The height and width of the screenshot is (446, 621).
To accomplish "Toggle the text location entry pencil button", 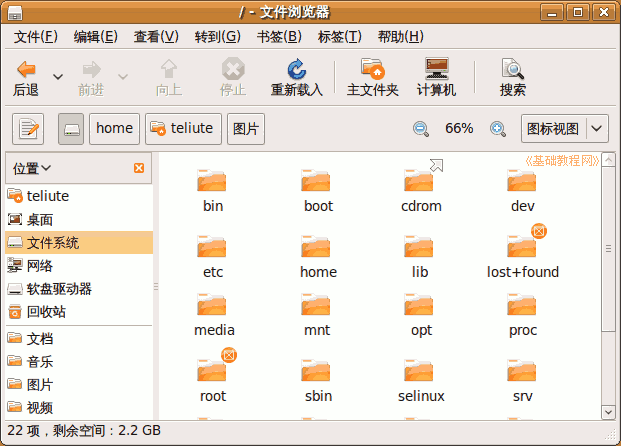I will tap(30, 129).
